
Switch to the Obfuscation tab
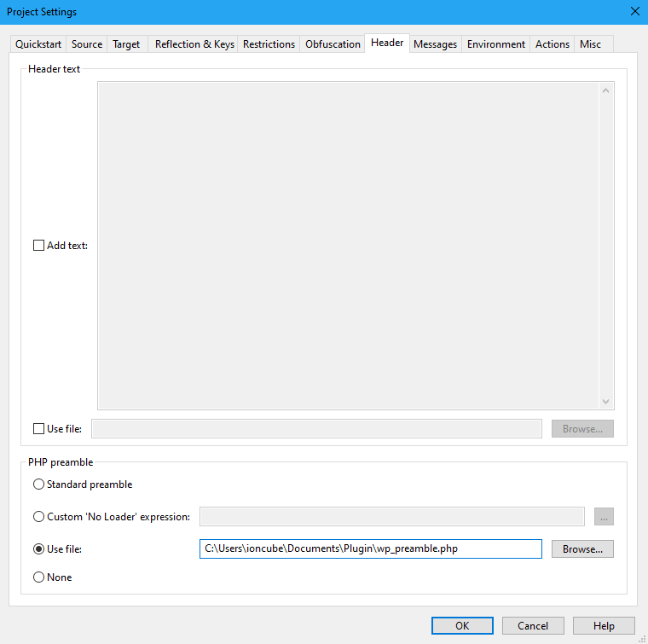333,44
